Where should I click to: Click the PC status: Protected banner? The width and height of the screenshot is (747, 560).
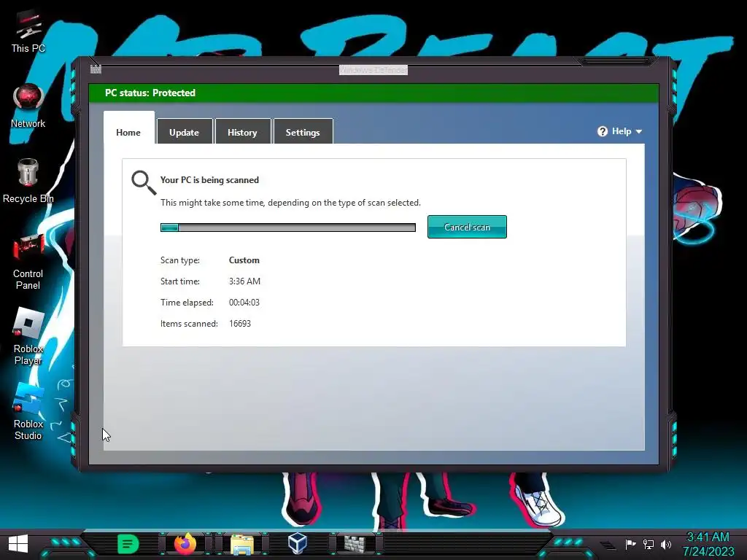[374, 93]
